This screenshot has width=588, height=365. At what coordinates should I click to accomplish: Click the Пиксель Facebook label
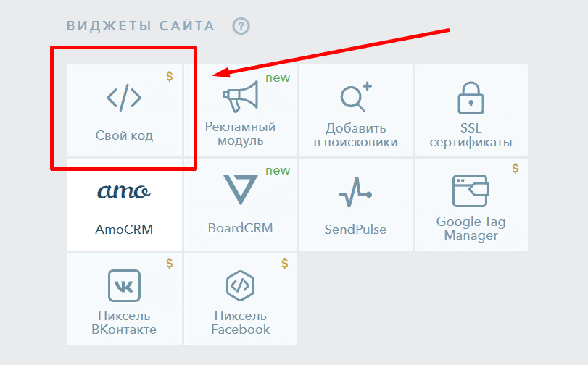click(241, 323)
